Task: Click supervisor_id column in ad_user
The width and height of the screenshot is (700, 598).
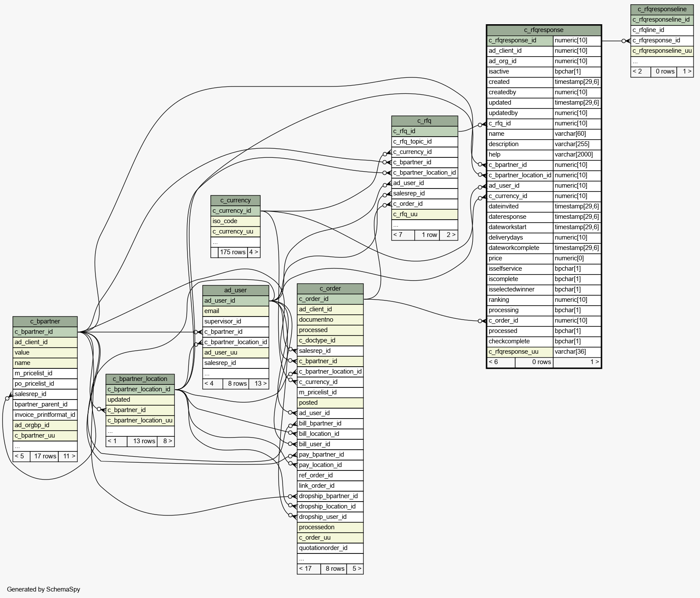Action: click(x=235, y=322)
